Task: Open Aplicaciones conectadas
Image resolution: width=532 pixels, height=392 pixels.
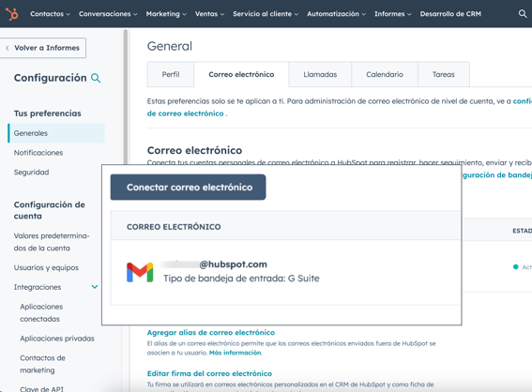Action: click(x=41, y=312)
